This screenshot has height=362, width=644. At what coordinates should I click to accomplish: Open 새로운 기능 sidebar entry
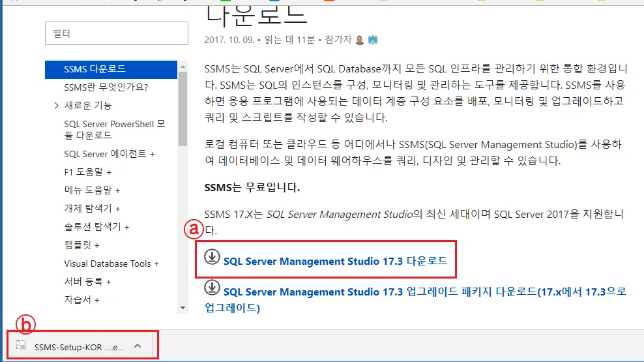(88, 106)
